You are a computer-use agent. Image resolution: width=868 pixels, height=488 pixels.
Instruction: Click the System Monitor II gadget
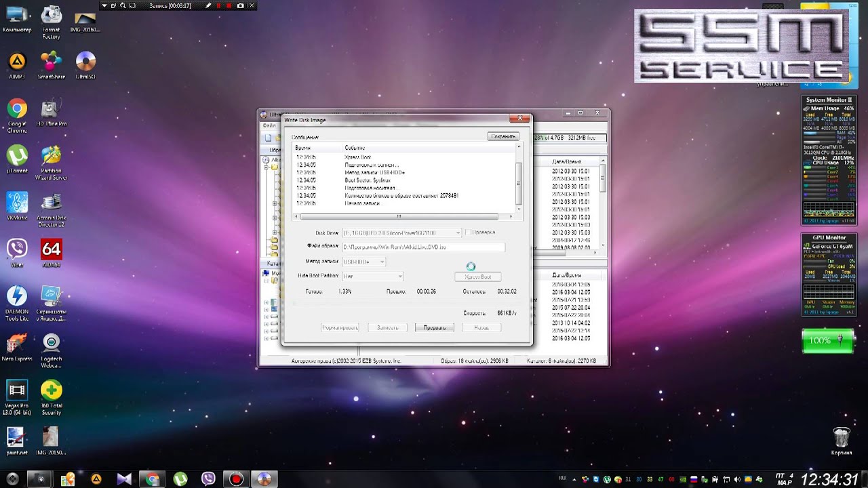[x=829, y=160]
